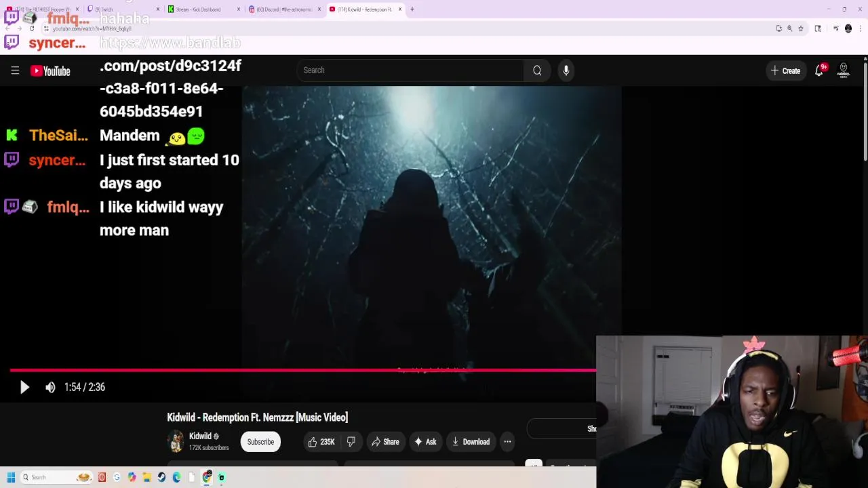This screenshot has width=868, height=488.
Task: Open the red Opera-style taskbar icon
Action: pyautogui.click(x=102, y=477)
